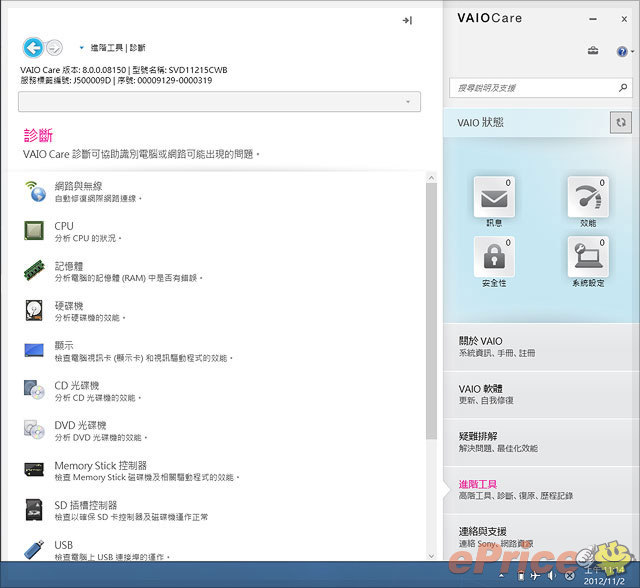This screenshot has width=640, height=588.
Task: Collapse the panel with the →| button
Action: point(407,20)
